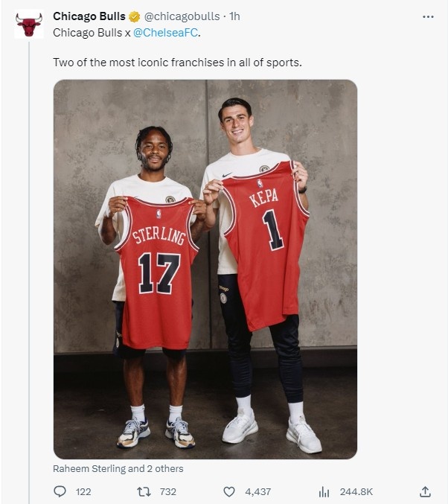Click the 244.8K views count

(x=355, y=491)
